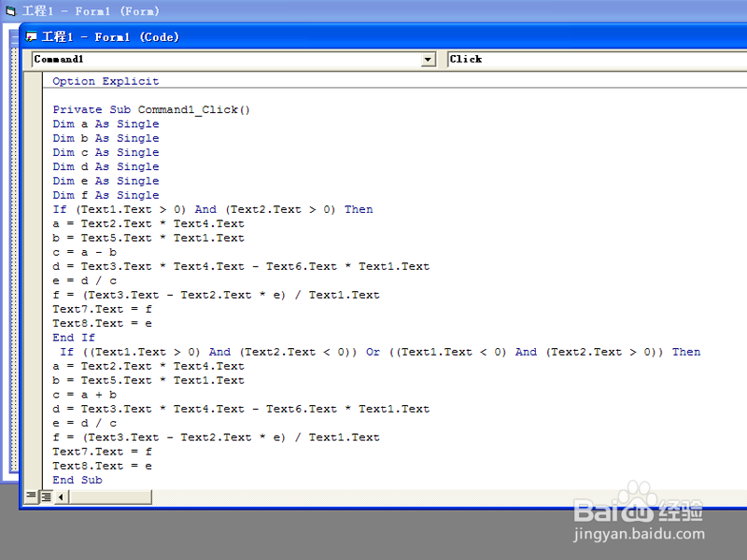The width and height of the screenshot is (747, 560).
Task: Set breakpoint in margin beside 'c = a - b'
Action: 33,252
